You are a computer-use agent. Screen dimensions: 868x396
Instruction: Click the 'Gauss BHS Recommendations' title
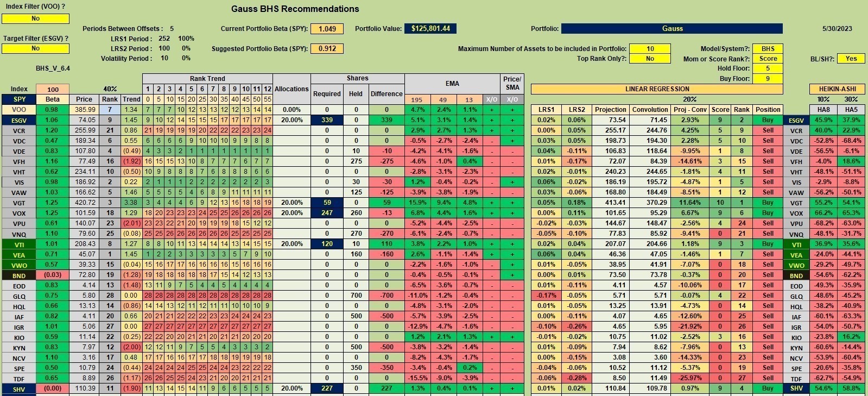point(295,9)
